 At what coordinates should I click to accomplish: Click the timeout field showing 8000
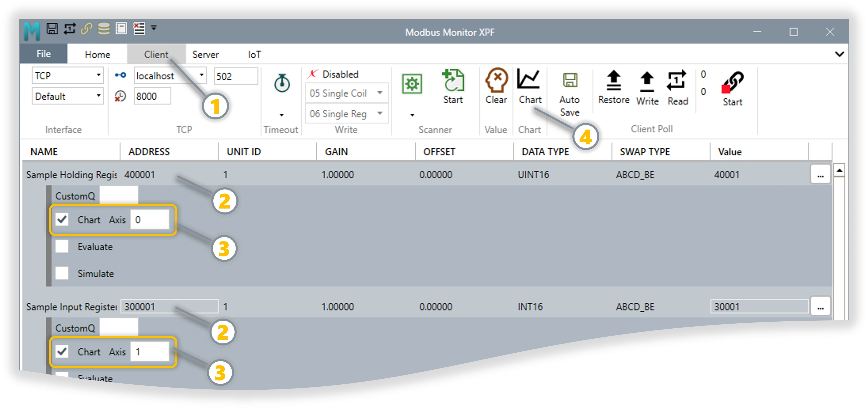[x=152, y=96]
